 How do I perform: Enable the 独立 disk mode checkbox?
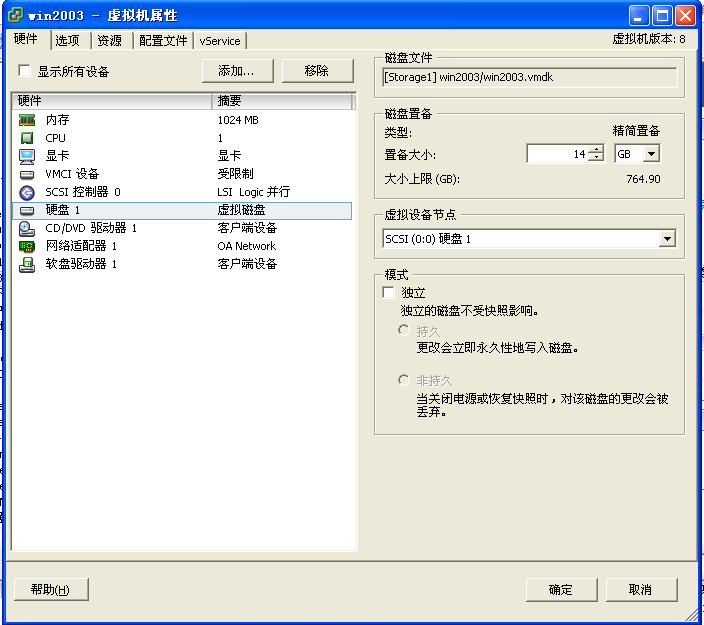[x=388, y=292]
